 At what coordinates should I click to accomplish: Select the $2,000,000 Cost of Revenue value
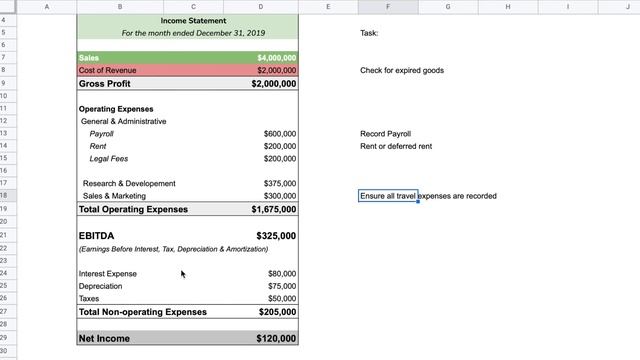click(276, 70)
